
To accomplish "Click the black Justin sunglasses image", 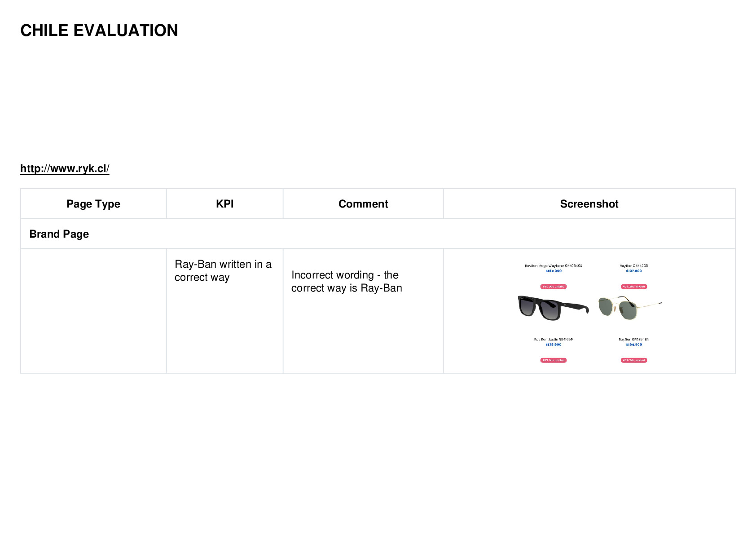I will tap(553, 308).
